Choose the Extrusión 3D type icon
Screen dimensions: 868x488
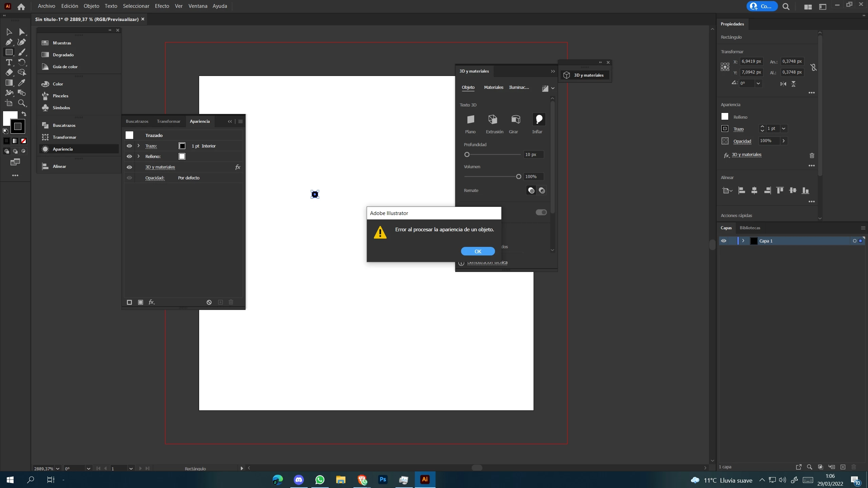coord(493,119)
